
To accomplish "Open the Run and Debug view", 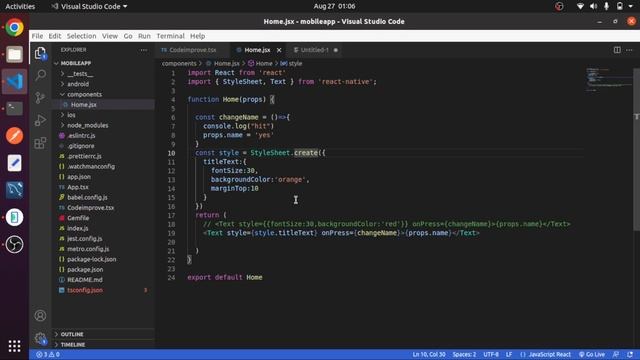I will point(40,120).
